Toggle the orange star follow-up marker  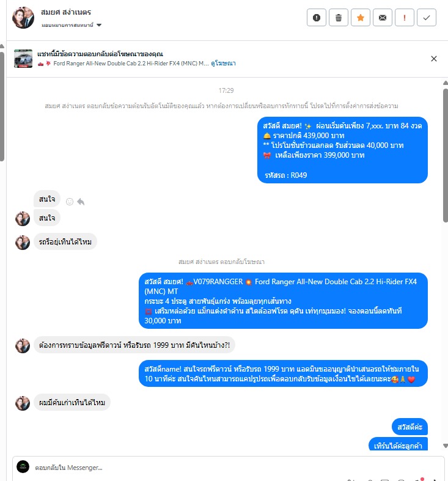point(361,18)
